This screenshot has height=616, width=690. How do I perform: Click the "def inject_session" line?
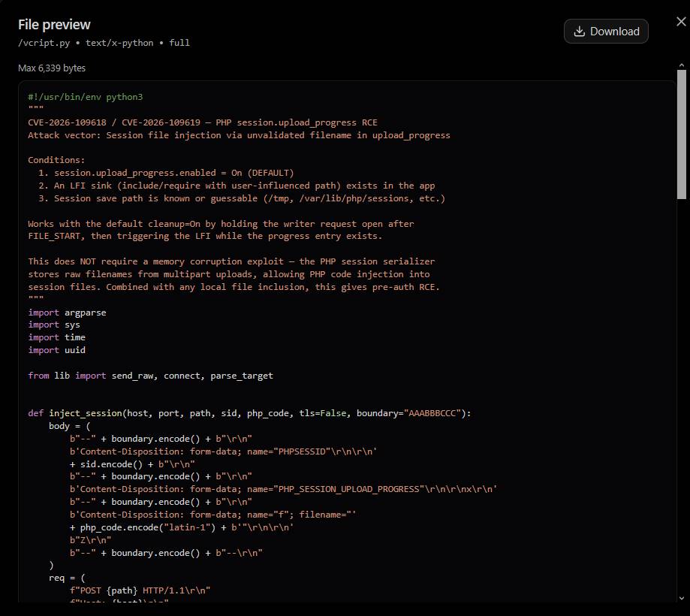249,413
